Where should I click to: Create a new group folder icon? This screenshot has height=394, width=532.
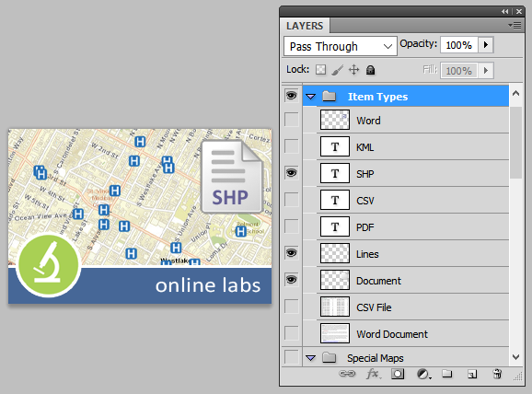point(446,374)
